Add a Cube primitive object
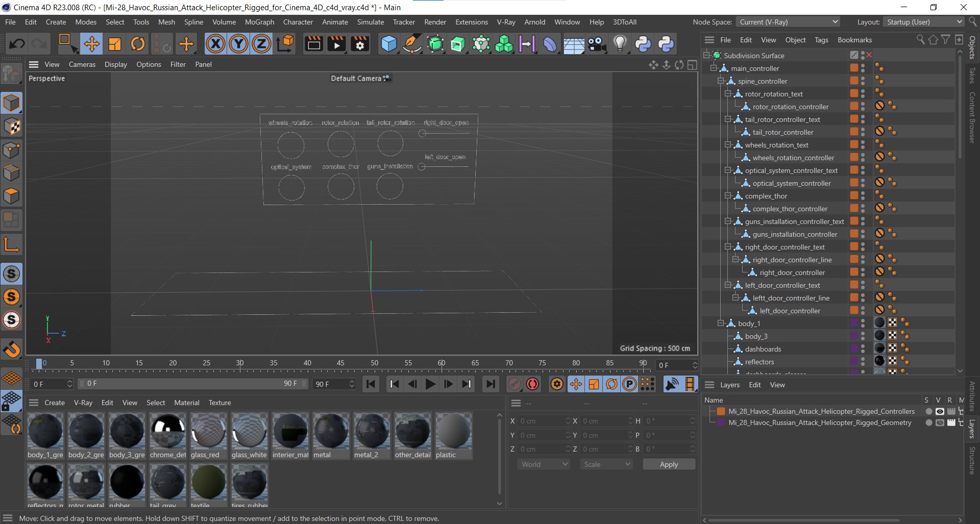The height and width of the screenshot is (524, 980). [389, 44]
